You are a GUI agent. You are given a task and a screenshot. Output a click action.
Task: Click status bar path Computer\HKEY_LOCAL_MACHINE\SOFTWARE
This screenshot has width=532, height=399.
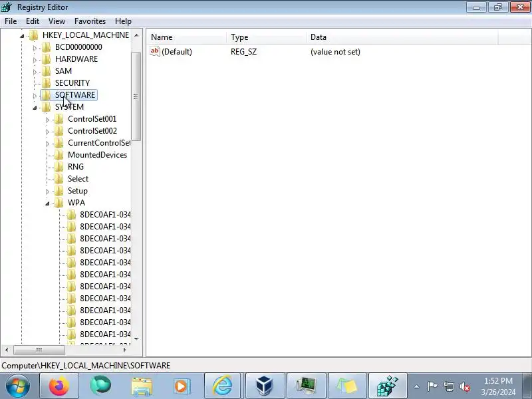[x=86, y=366]
